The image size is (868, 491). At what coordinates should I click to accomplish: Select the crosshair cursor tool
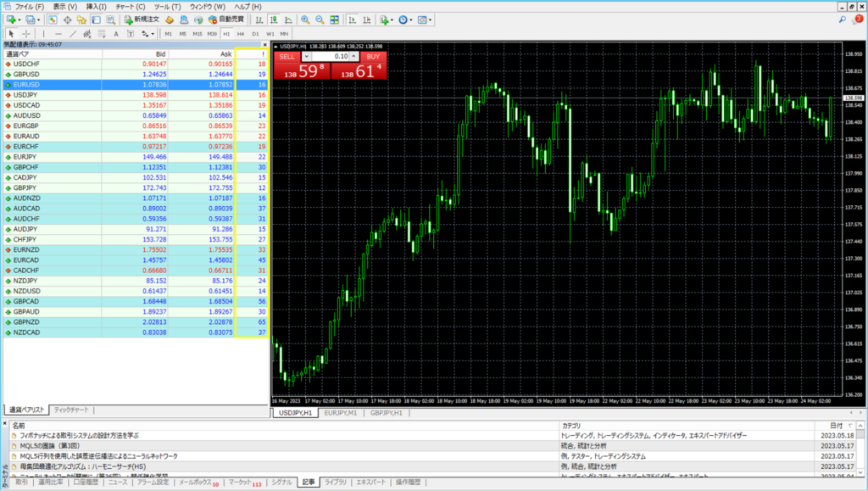[x=25, y=34]
